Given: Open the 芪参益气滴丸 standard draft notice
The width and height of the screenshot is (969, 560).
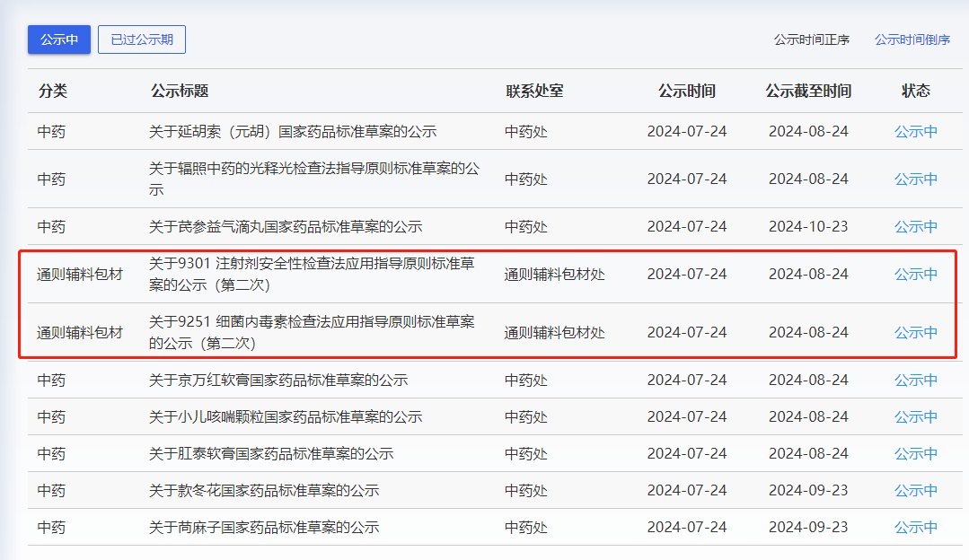Looking at the screenshot, I should point(286,226).
